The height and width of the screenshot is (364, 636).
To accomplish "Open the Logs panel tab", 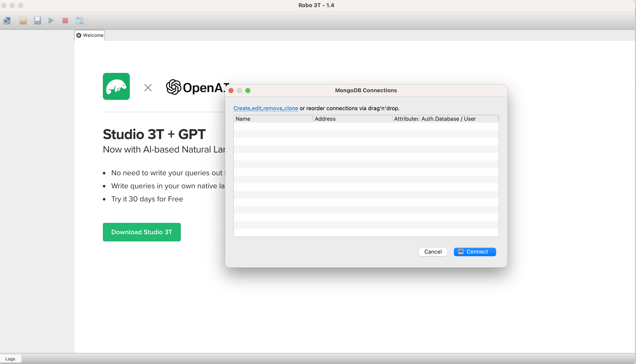I will (x=10, y=359).
